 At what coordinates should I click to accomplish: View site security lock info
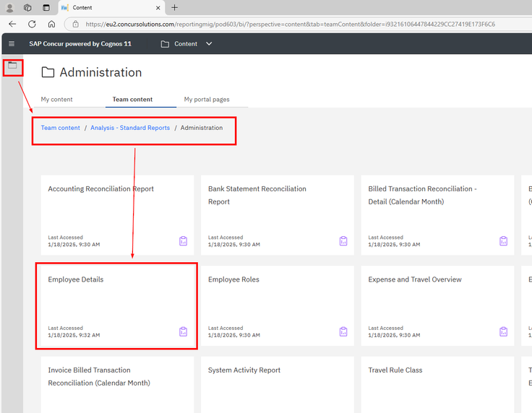[76, 24]
